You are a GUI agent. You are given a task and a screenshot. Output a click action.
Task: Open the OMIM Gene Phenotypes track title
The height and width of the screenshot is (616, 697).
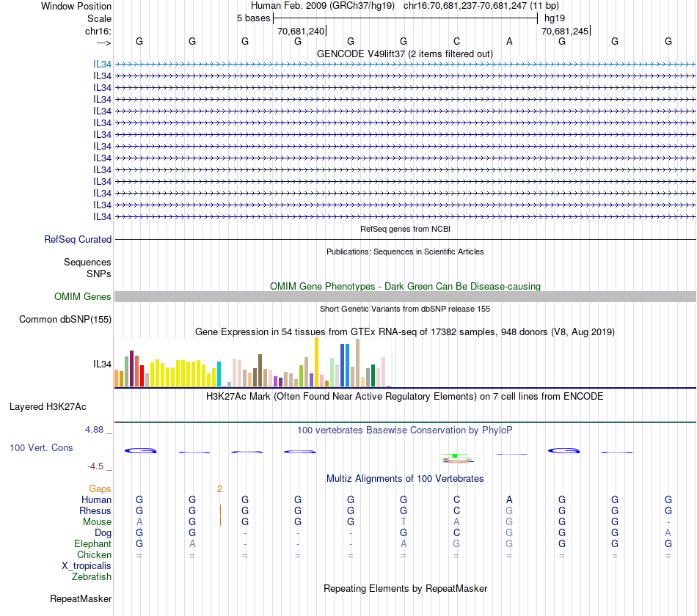click(405, 286)
